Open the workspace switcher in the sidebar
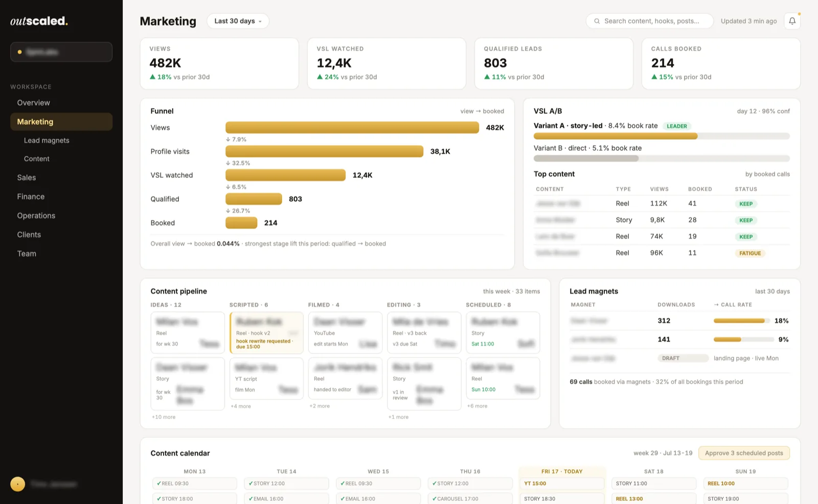This screenshot has height=504, width=818. pyautogui.click(x=61, y=52)
